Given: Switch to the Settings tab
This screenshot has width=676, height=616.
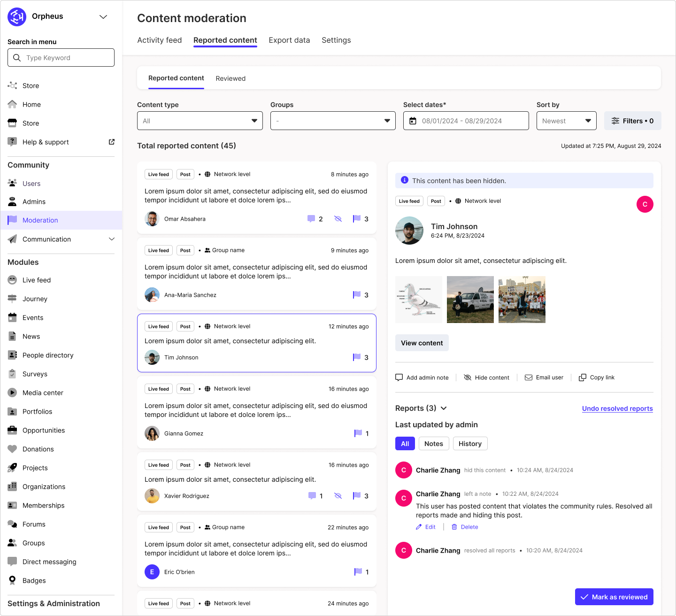Looking at the screenshot, I should [336, 40].
